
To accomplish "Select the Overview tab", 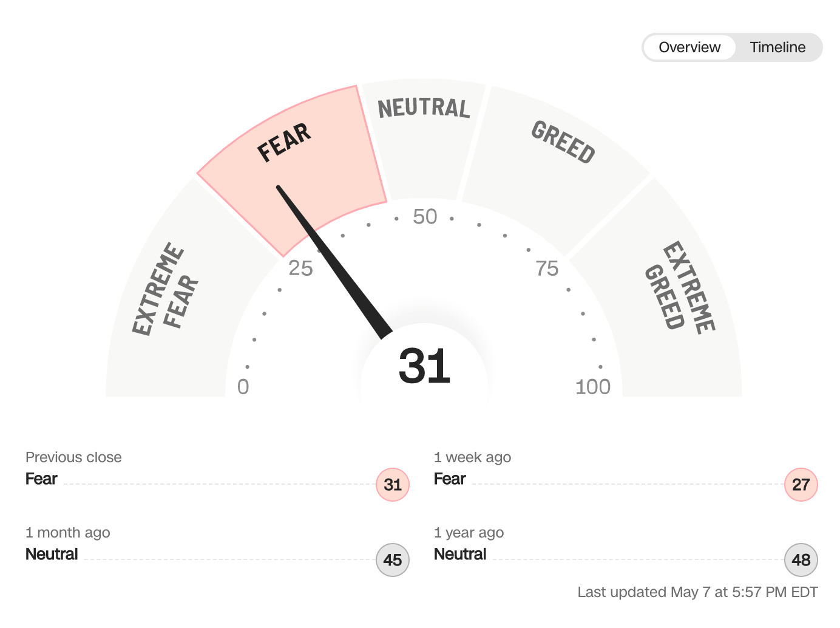I will click(x=689, y=47).
